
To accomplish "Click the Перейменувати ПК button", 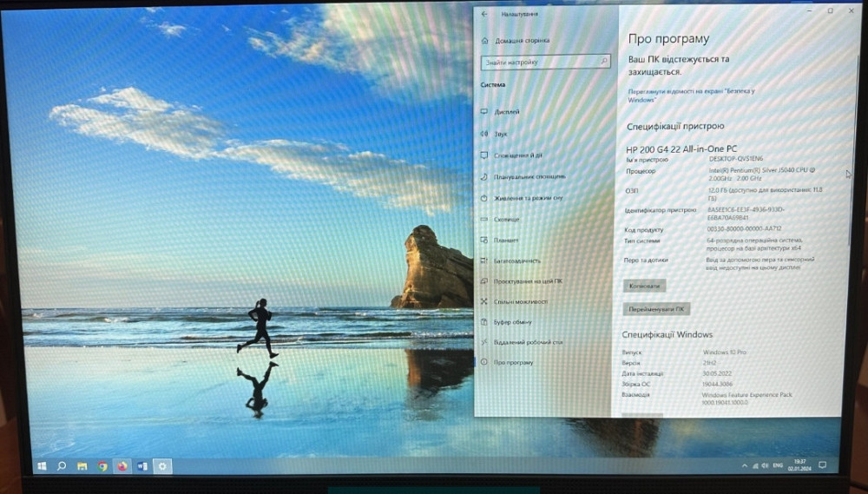I will (656, 308).
